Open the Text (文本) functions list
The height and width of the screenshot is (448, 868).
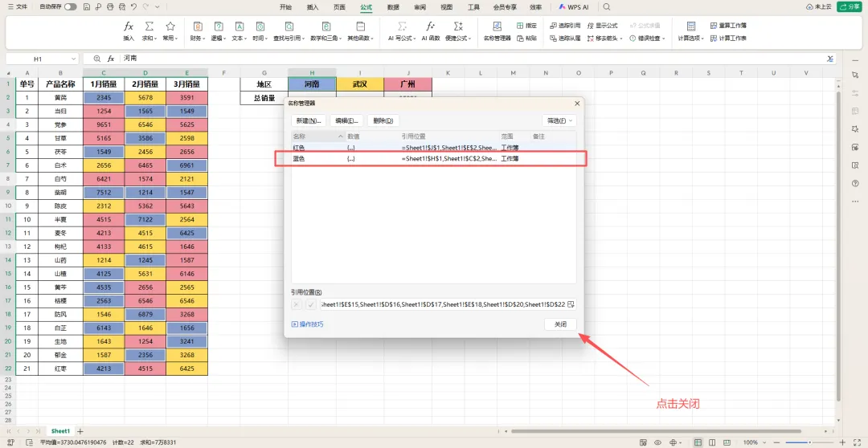point(240,31)
